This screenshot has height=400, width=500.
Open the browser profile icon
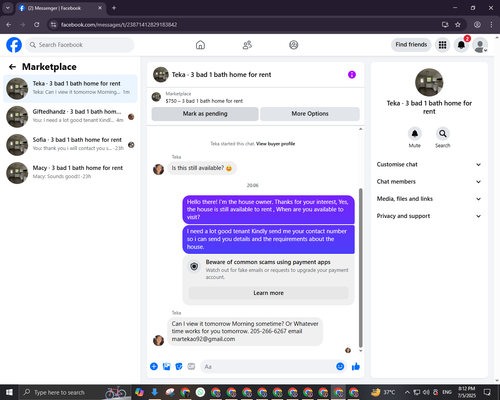tap(477, 25)
